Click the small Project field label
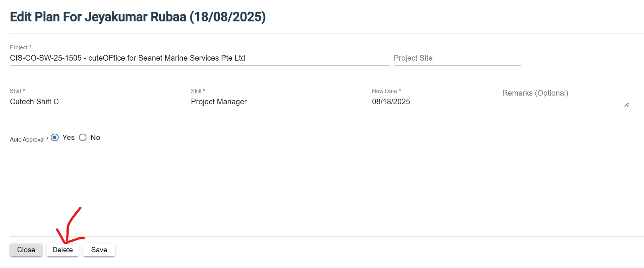644x268 pixels. [x=19, y=47]
